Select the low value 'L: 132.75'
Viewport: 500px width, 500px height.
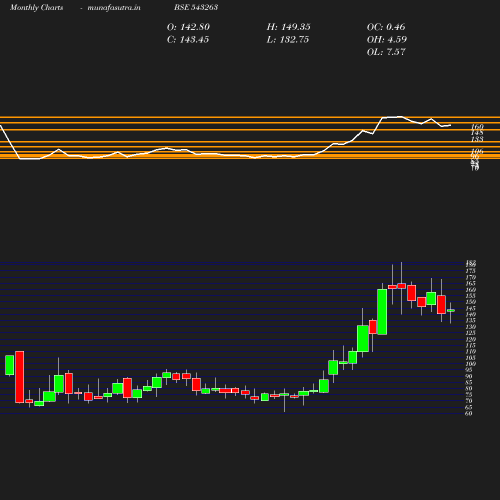288,40
